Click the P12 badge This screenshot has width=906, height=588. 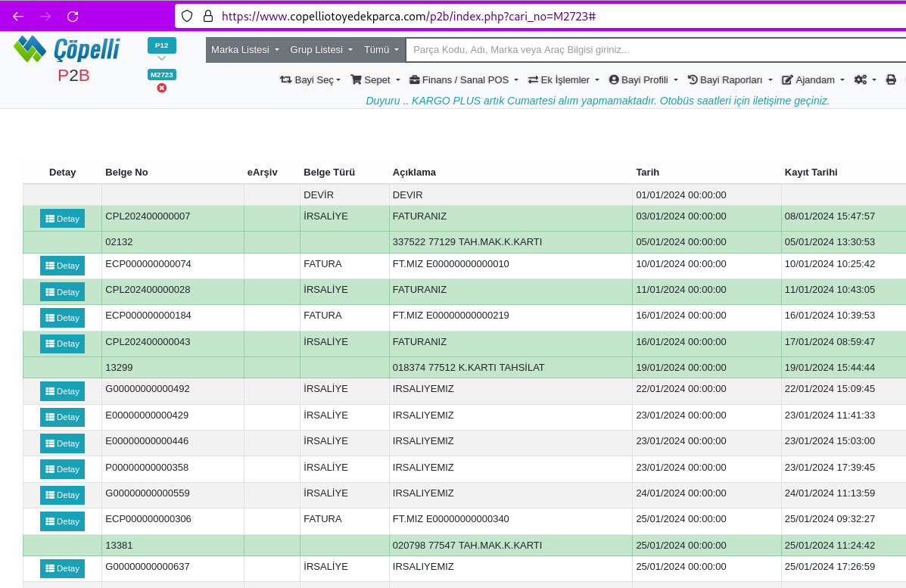161,45
